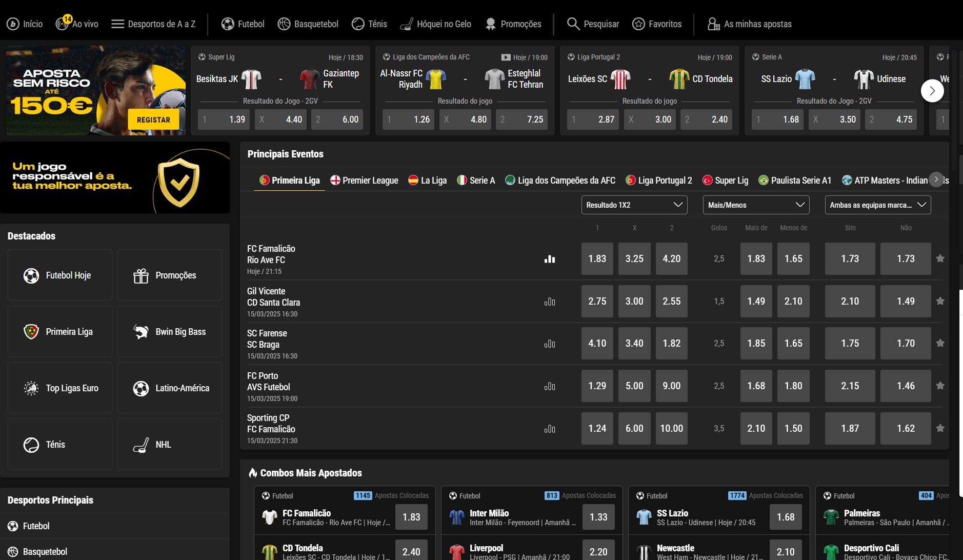963x560 pixels.
Task: Open Latino-América tile
Action: coord(170,388)
